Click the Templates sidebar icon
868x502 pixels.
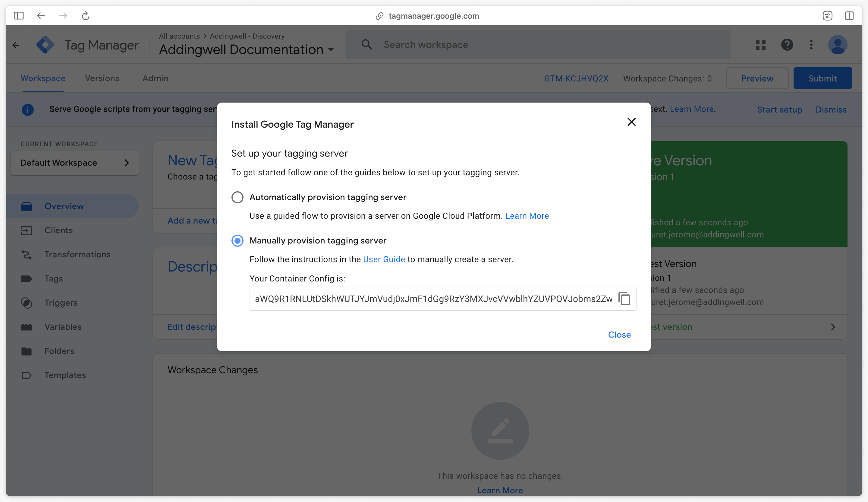tap(26, 375)
